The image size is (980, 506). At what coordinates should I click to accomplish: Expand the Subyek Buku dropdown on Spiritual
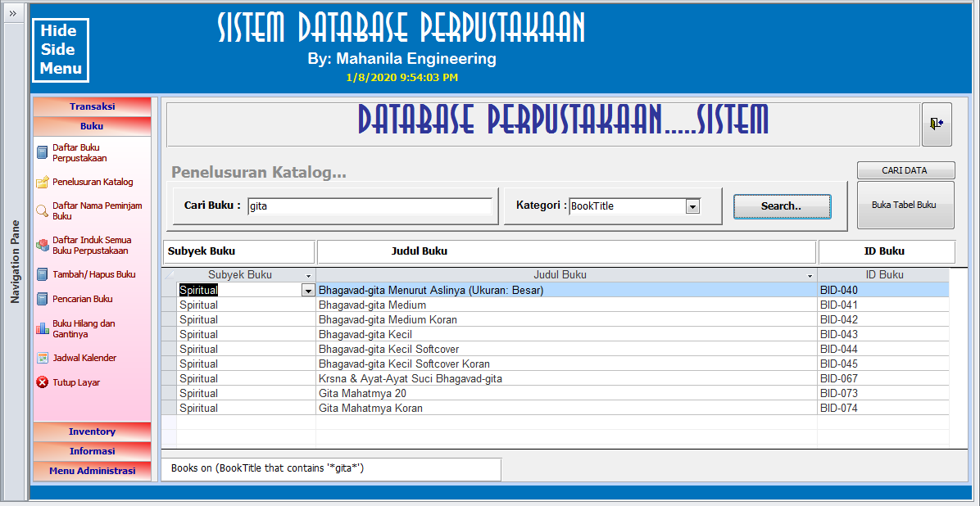(x=308, y=290)
